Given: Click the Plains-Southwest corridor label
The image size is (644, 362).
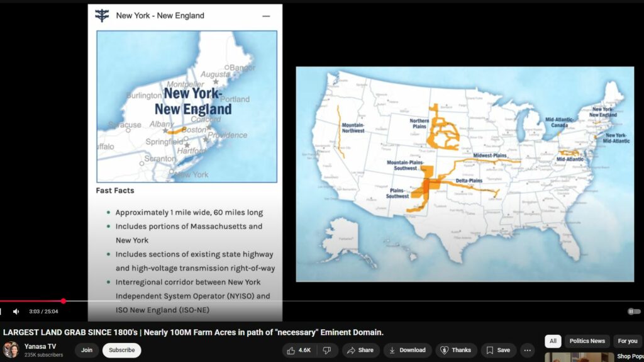Looking at the screenshot, I should click(x=397, y=193).
